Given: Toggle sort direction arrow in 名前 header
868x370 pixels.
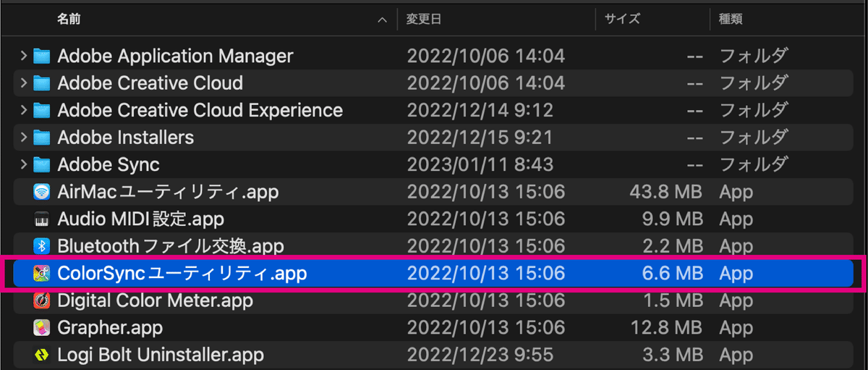Looking at the screenshot, I should 382,20.
